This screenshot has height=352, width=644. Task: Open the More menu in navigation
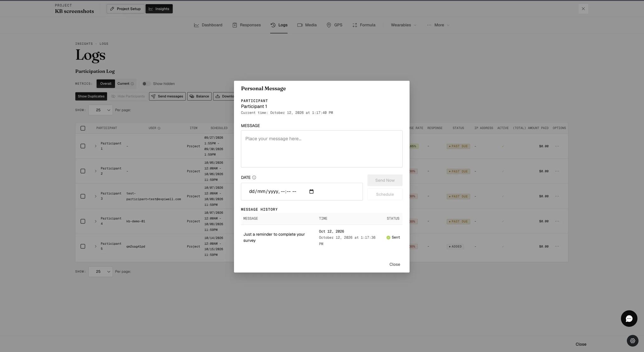[x=438, y=25]
